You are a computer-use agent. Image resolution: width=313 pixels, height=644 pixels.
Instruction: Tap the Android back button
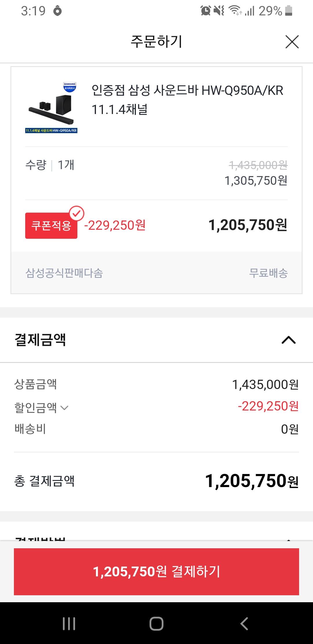pos(244,623)
